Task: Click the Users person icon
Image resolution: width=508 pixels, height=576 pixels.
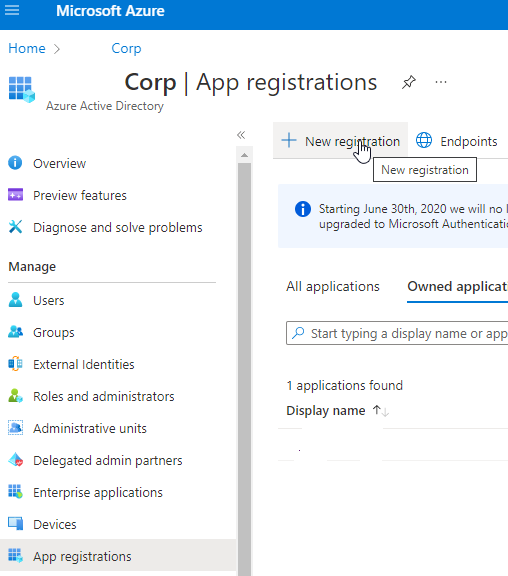Action: pos(15,300)
